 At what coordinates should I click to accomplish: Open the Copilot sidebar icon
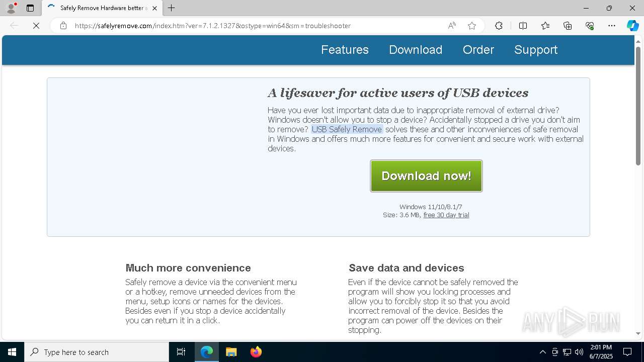coord(632,26)
